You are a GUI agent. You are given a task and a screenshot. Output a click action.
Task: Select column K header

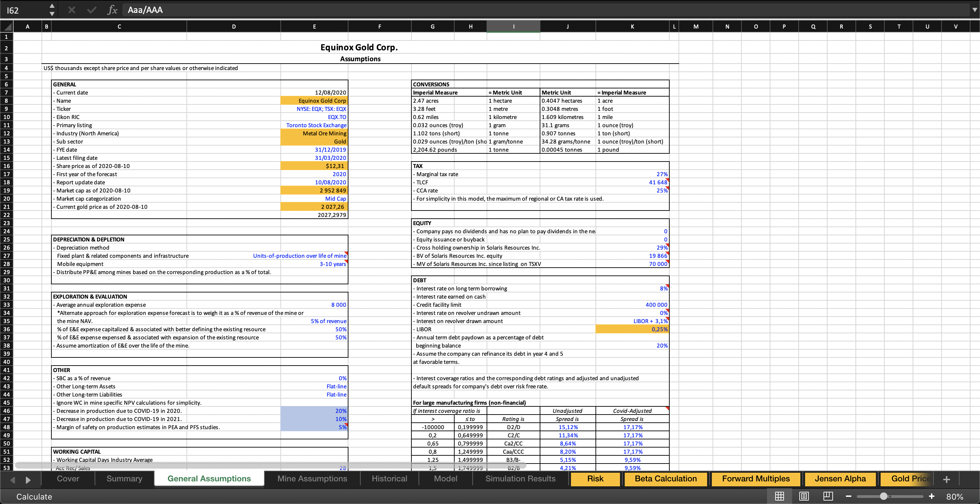(632, 26)
